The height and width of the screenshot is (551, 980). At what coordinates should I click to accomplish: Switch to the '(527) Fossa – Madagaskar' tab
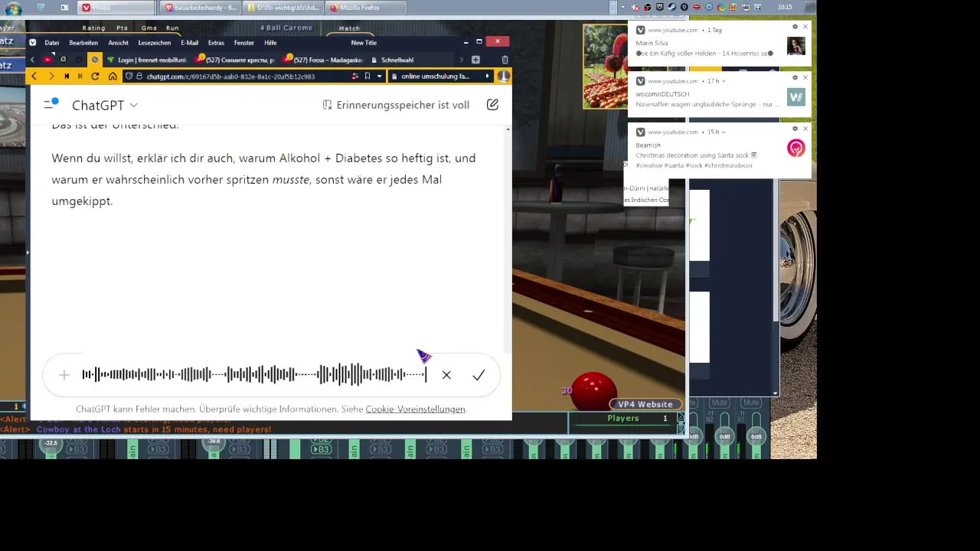tap(321, 60)
